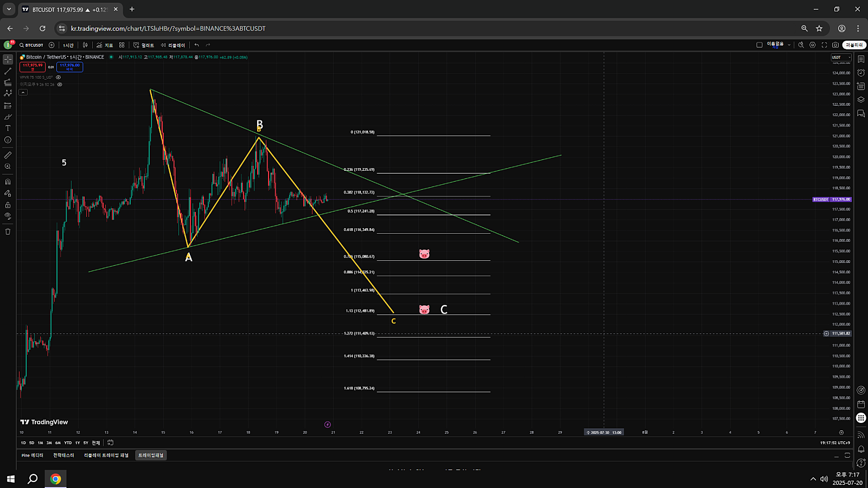
Task: Open the forecasting and measurement tools
Action: click(x=8, y=106)
